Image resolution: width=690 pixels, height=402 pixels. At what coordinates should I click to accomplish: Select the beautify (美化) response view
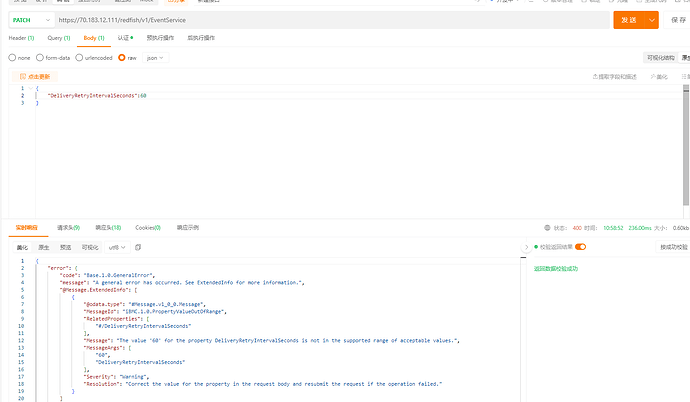tap(22, 248)
